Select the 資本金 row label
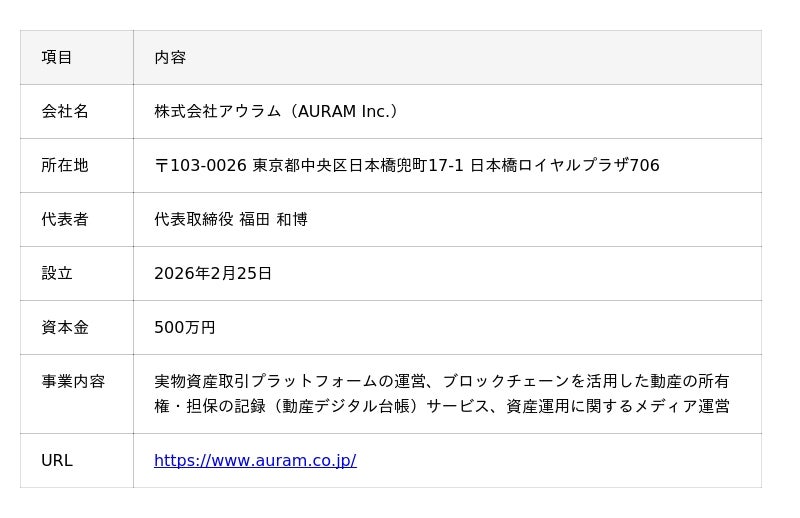800x518 pixels. point(65,327)
